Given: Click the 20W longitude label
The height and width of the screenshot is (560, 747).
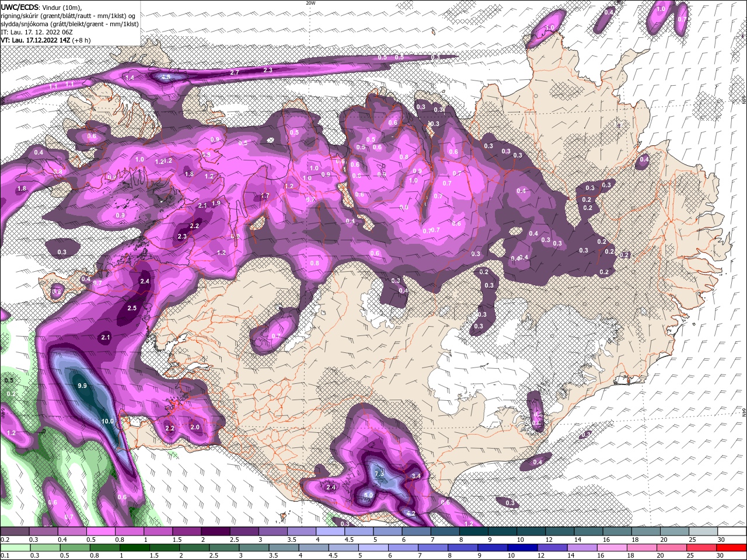Looking at the screenshot, I should coord(310,2).
